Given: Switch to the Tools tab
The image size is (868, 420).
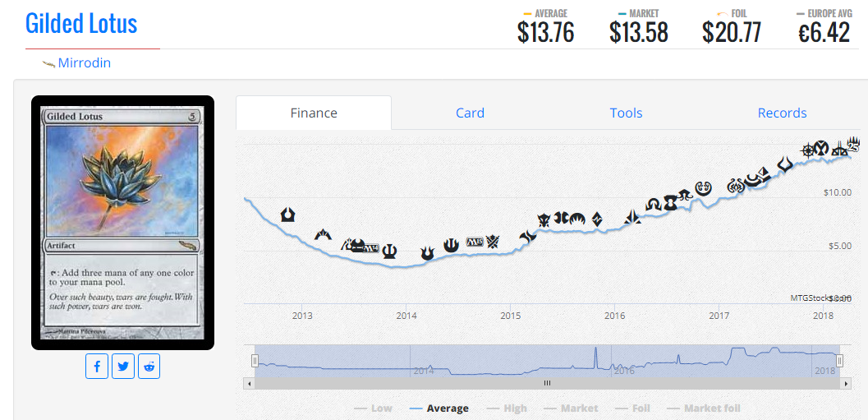Looking at the screenshot, I should (626, 113).
